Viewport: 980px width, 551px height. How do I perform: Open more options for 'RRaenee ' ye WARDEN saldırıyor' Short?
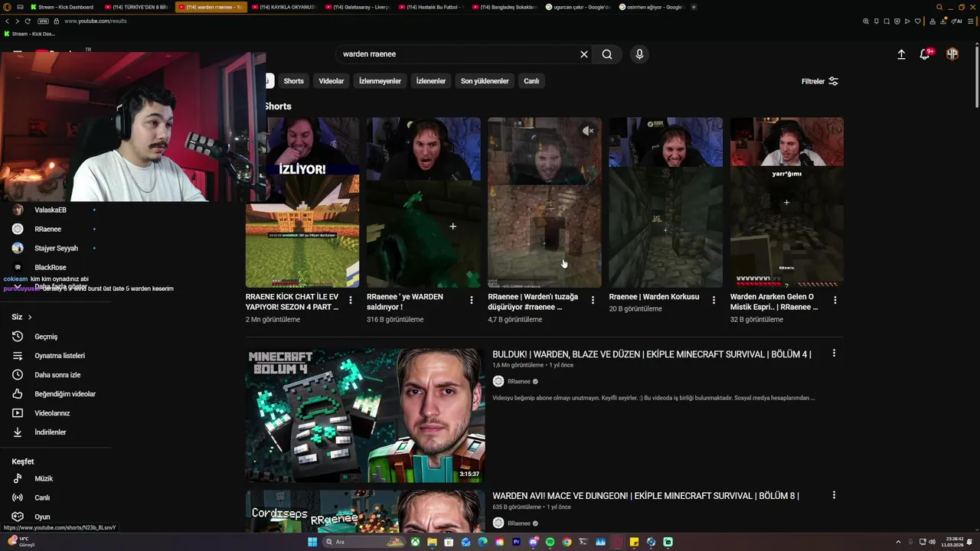pyautogui.click(x=472, y=300)
